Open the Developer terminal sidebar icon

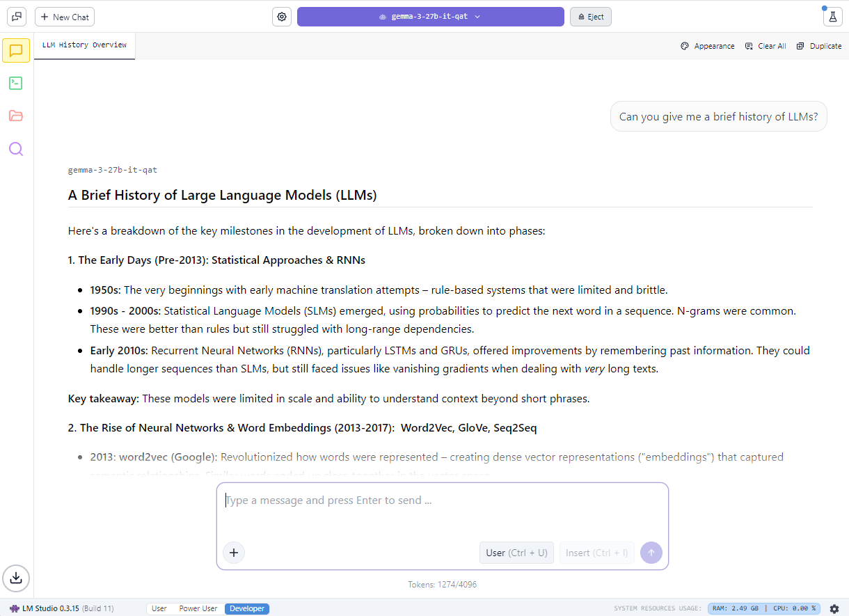tap(16, 83)
